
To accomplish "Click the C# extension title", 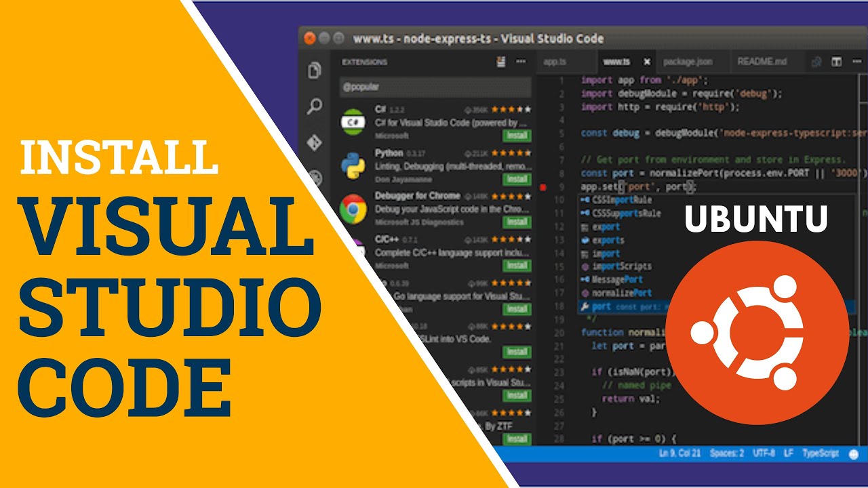I will pyautogui.click(x=380, y=109).
